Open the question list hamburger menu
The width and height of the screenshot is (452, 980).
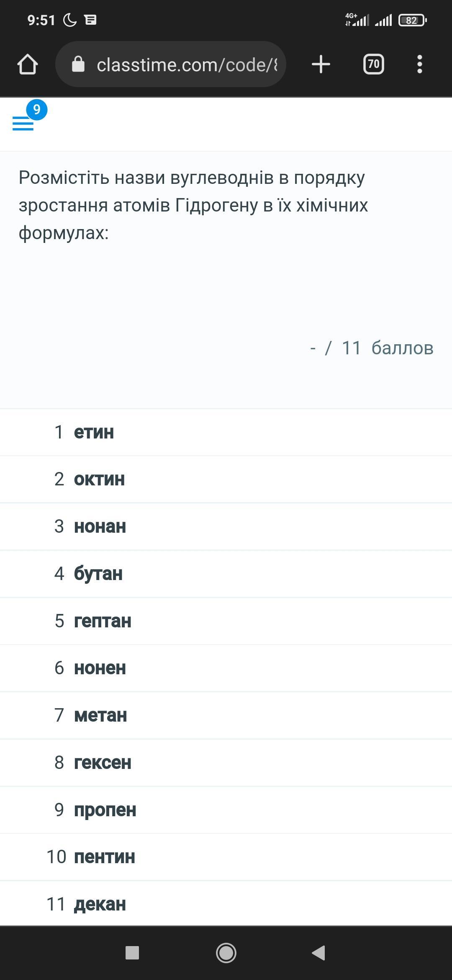[23, 124]
